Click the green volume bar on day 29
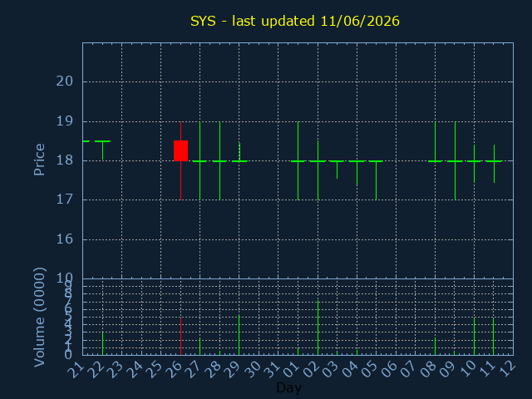This screenshot has height=399, width=532. pos(239,335)
